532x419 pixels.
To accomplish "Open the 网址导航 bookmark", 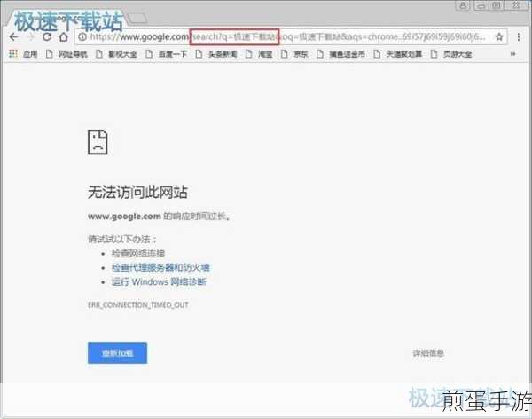I will click(66, 53).
